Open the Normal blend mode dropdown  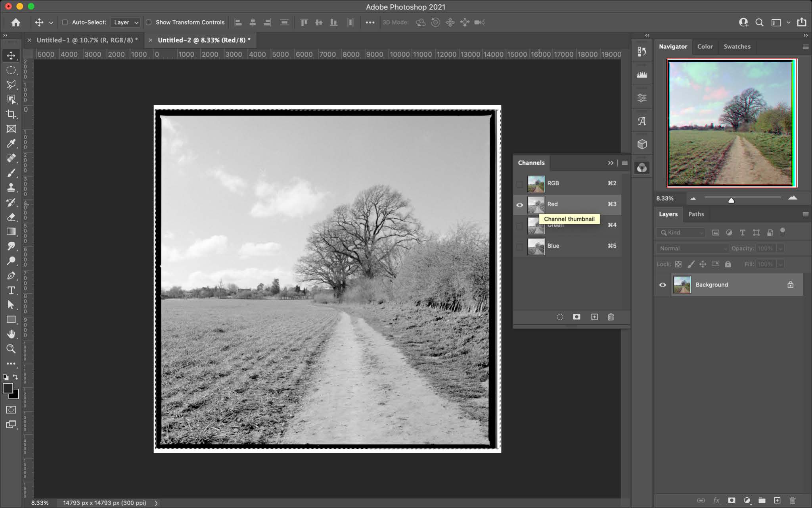tap(692, 248)
